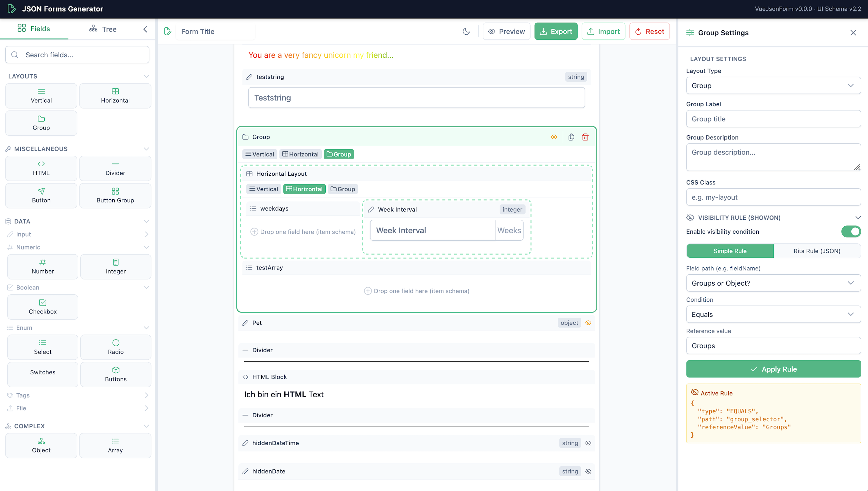This screenshot has height=491, width=868.
Task: Insert a Divider element from Miscellaneous
Action: (x=115, y=168)
